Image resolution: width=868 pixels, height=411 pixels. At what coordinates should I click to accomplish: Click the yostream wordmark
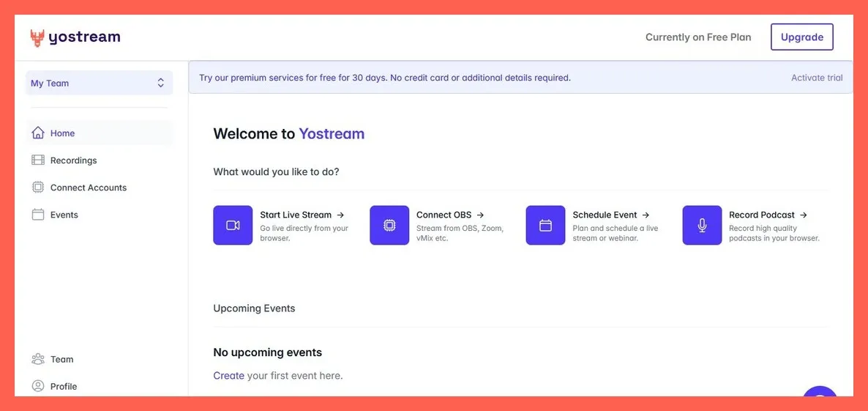coord(84,37)
